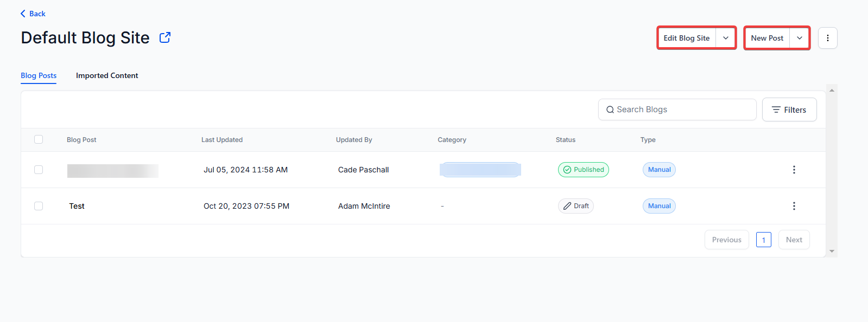Open the blog site external link icon
Screen dimensions: 868x322
coord(165,37)
